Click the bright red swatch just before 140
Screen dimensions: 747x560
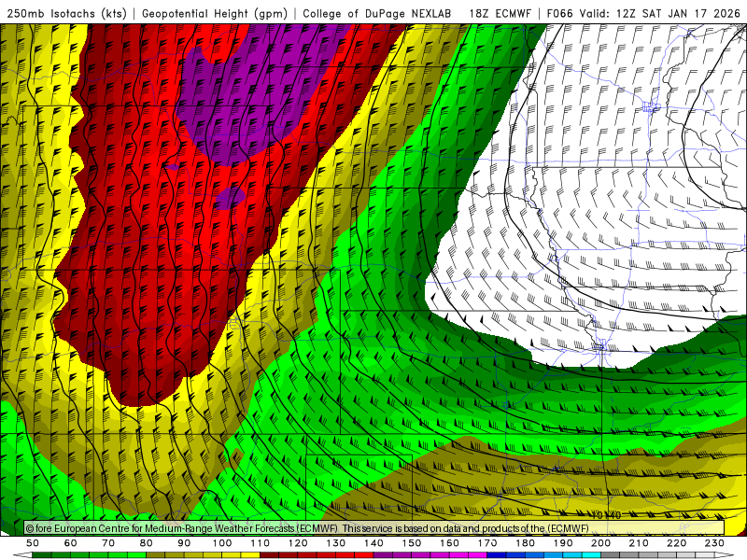coord(364,555)
